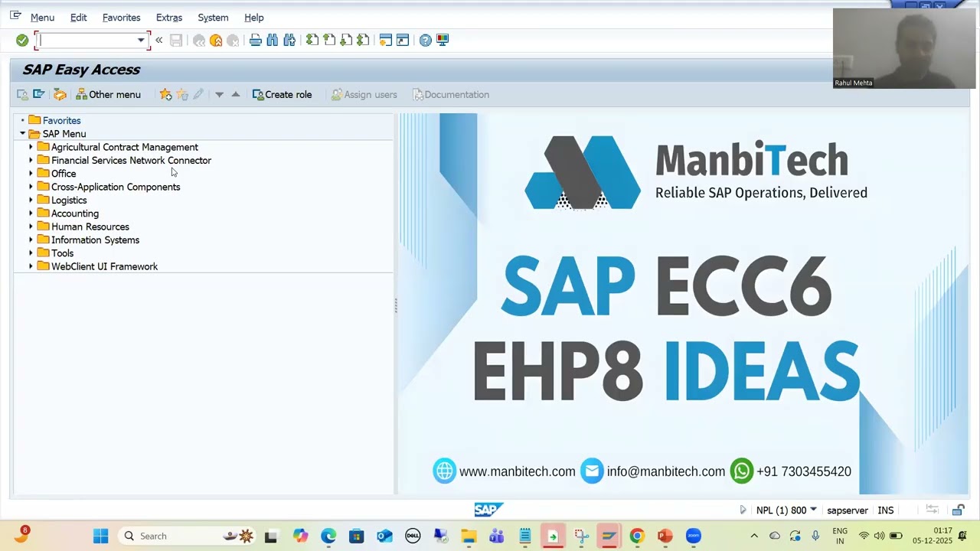Expand the Tools folder arrow
980x551 pixels.
click(x=31, y=253)
